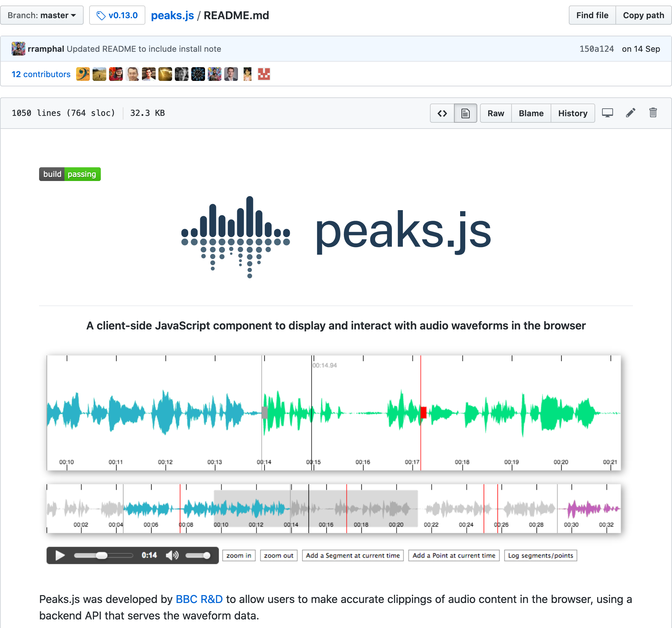
Task: Click the sixth contributor avatar in gold
Action: pyautogui.click(x=165, y=74)
